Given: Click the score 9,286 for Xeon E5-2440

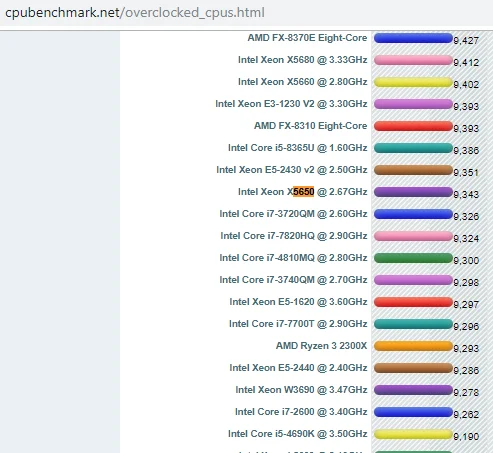Looking at the screenshot, I should 466,371.
